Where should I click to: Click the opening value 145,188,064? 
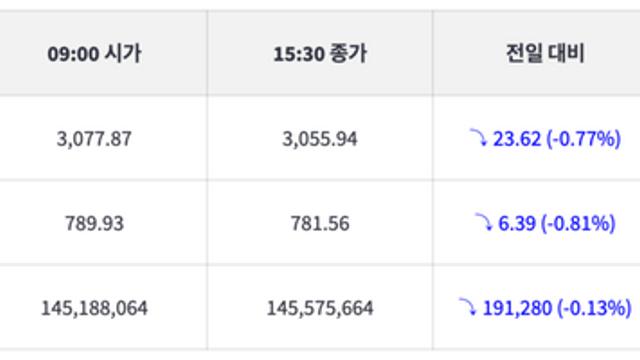[94, 308]
